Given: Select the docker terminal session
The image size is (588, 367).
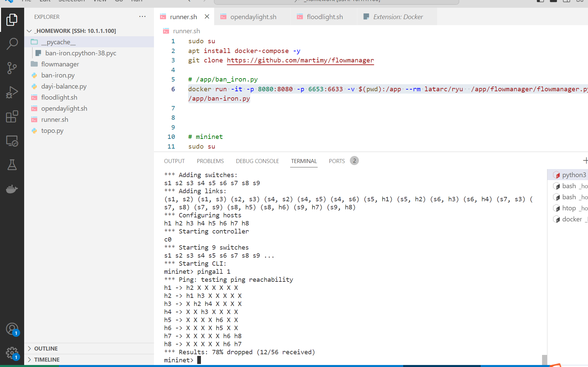Looking at the screenshot, I should coord(569,219).
